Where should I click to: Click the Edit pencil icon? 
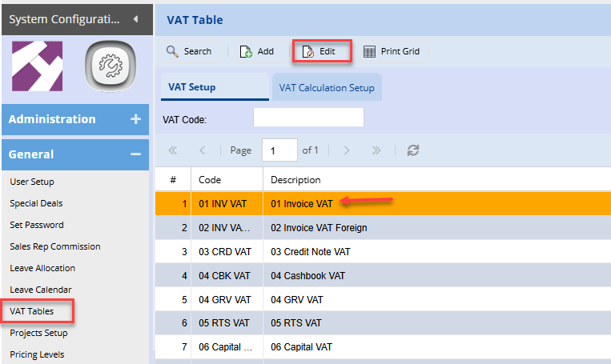(x=308, y=51)
